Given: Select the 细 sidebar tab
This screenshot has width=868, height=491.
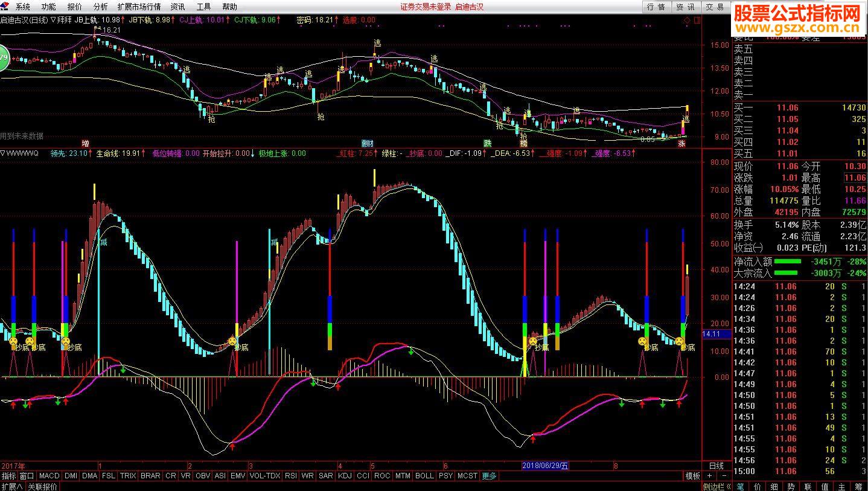Looking at the screenshot, I should [x=774, y=486].
